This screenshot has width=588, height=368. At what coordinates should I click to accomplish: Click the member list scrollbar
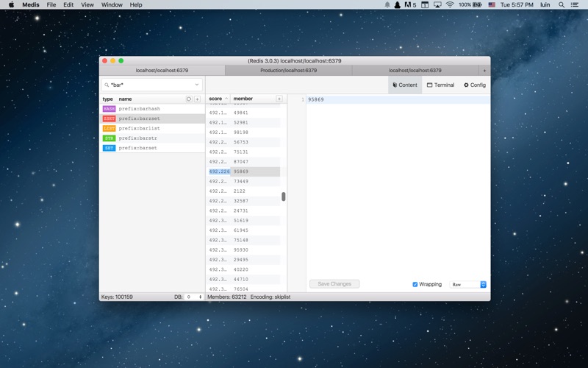(283, 197)
